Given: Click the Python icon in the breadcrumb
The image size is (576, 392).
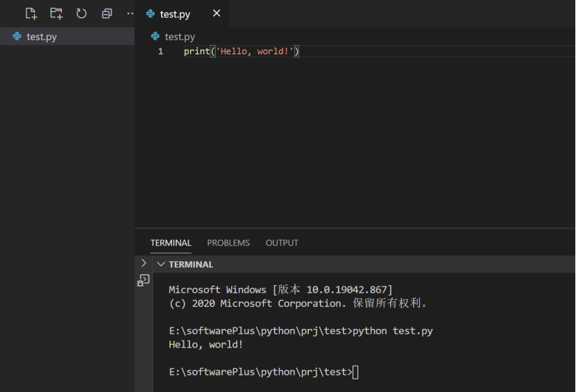Looking at the screenshot, I should pos(155,36).
